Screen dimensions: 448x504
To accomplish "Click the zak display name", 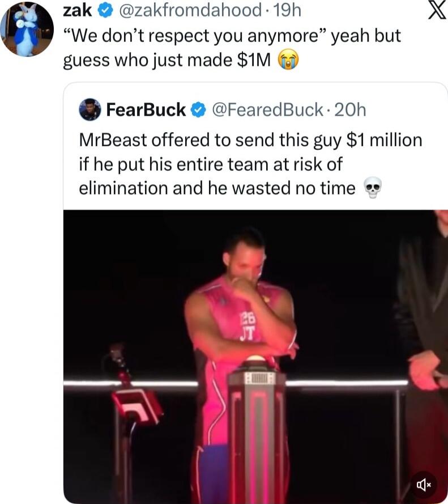I will pos(78,10).
